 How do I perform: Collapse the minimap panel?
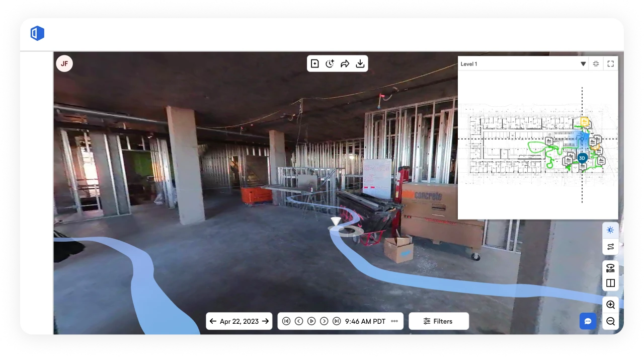pyautogui.click(x=596, y=63)
